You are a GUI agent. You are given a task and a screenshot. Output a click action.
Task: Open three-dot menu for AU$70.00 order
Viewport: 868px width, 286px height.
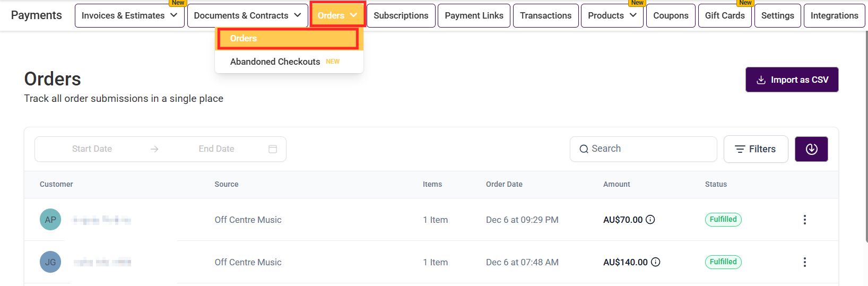click(804, 220)
